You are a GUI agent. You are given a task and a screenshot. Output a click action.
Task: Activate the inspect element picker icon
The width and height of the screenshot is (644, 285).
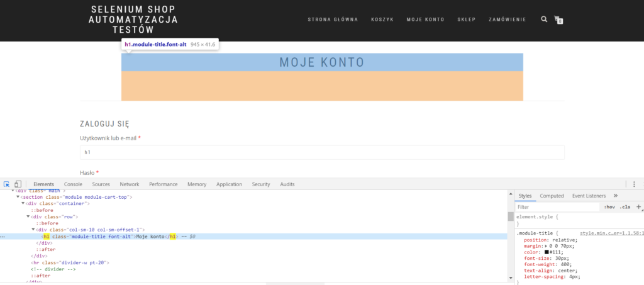[x=6, y=184]
